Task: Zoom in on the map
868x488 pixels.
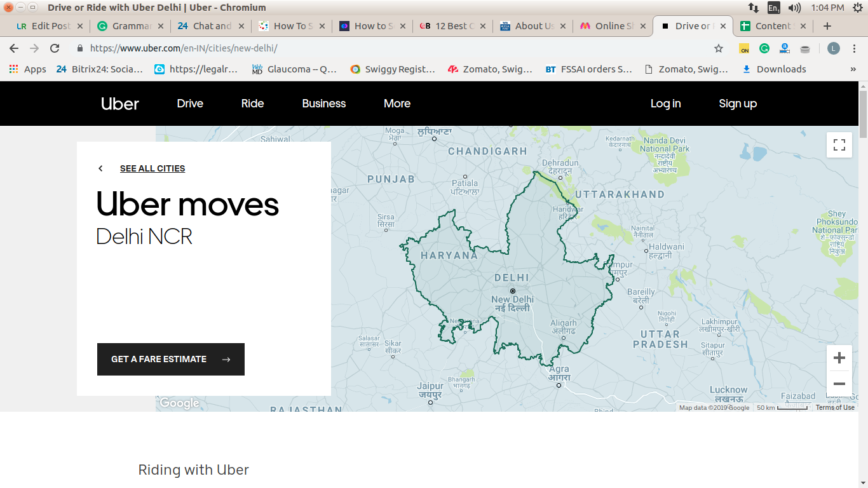Action: pos(839,358)
